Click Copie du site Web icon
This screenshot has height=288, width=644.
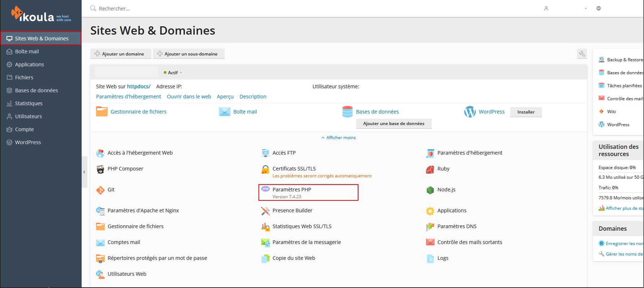[265, 258]
